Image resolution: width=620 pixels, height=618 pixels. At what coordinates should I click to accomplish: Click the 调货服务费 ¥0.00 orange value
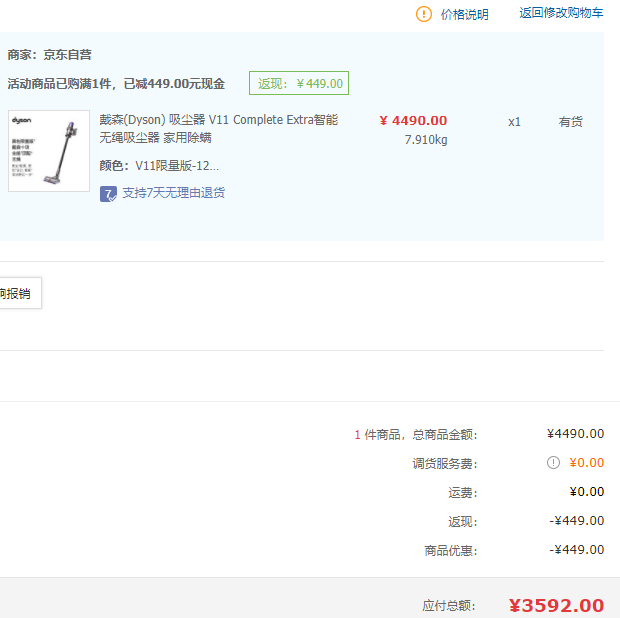click(586, 463)
